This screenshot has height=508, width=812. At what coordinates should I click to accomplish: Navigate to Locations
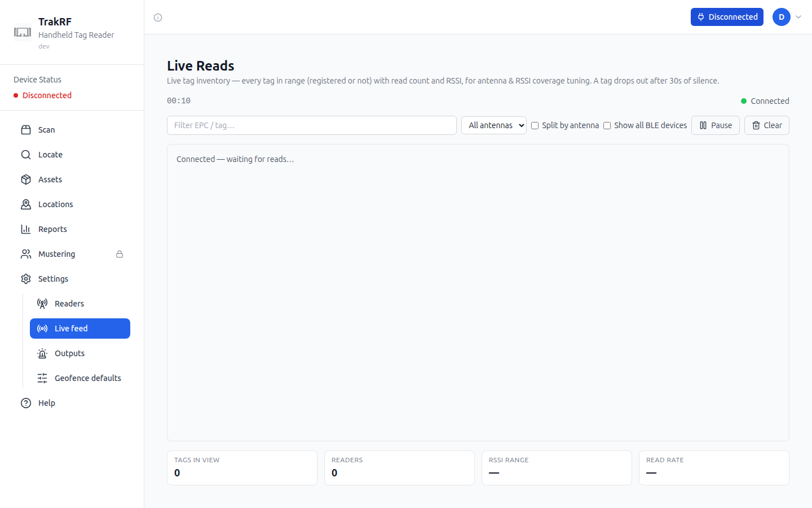[72, 204]
